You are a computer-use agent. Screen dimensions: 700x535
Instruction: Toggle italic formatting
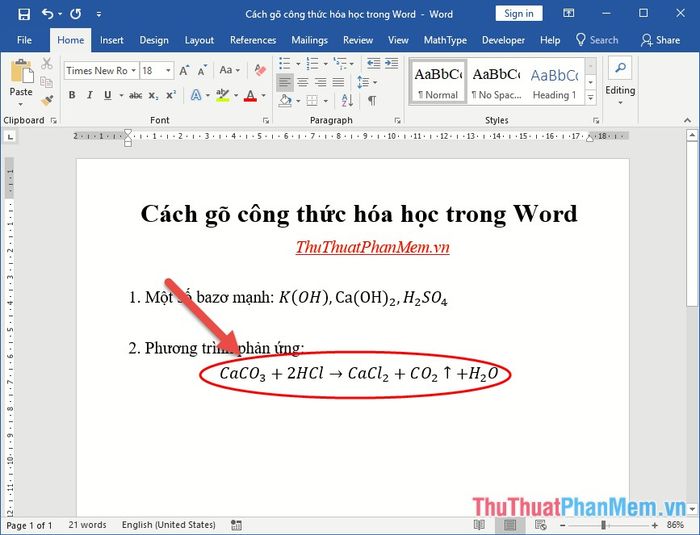(x=90, y=95)
